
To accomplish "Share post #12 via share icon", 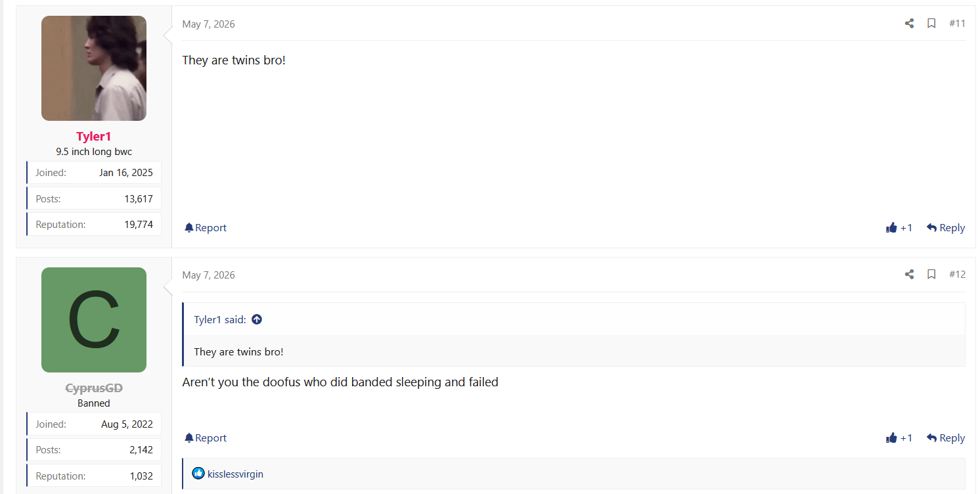I will [x=909, y=275].
